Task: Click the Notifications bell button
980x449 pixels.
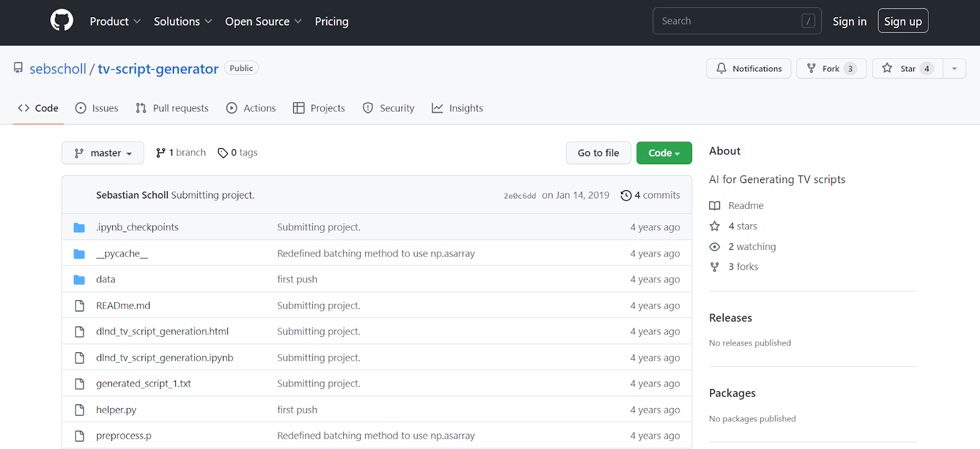Action: 748,69
